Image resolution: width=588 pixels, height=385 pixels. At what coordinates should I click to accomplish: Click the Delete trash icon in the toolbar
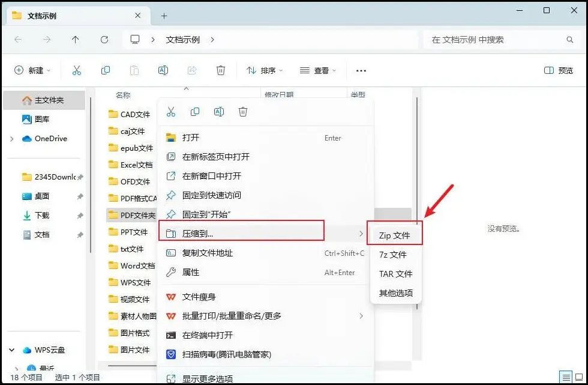pos(221,70)
